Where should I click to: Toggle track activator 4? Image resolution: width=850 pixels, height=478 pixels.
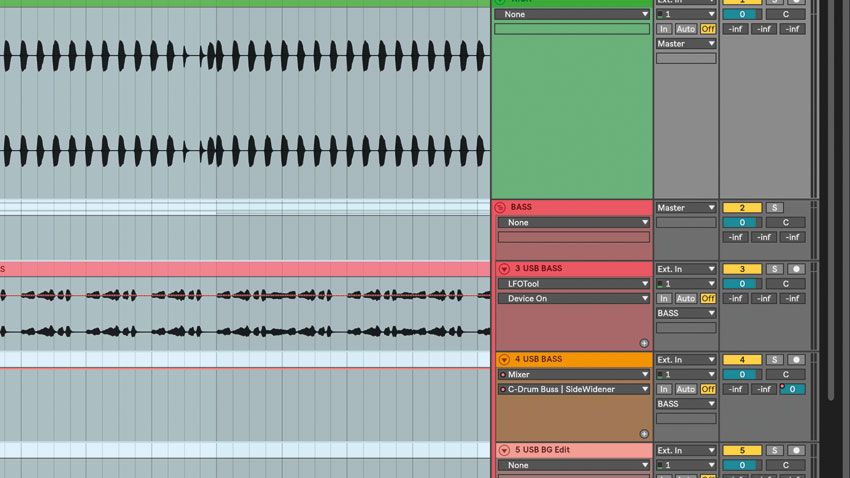click(x=742, y=359)
